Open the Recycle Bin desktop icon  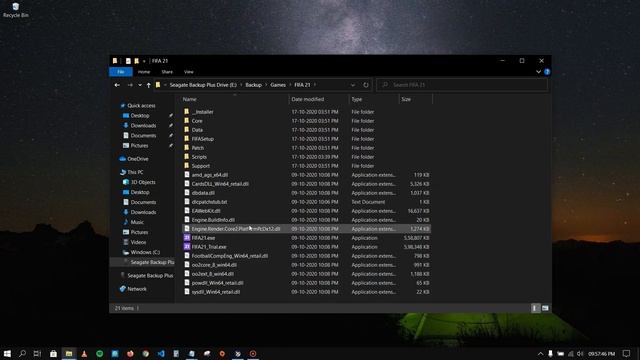point(16,10)
